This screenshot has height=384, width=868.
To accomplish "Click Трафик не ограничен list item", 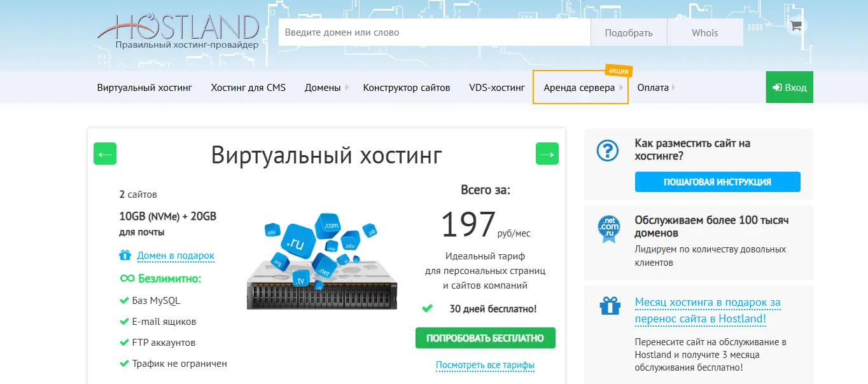I will tap(179, 364).
